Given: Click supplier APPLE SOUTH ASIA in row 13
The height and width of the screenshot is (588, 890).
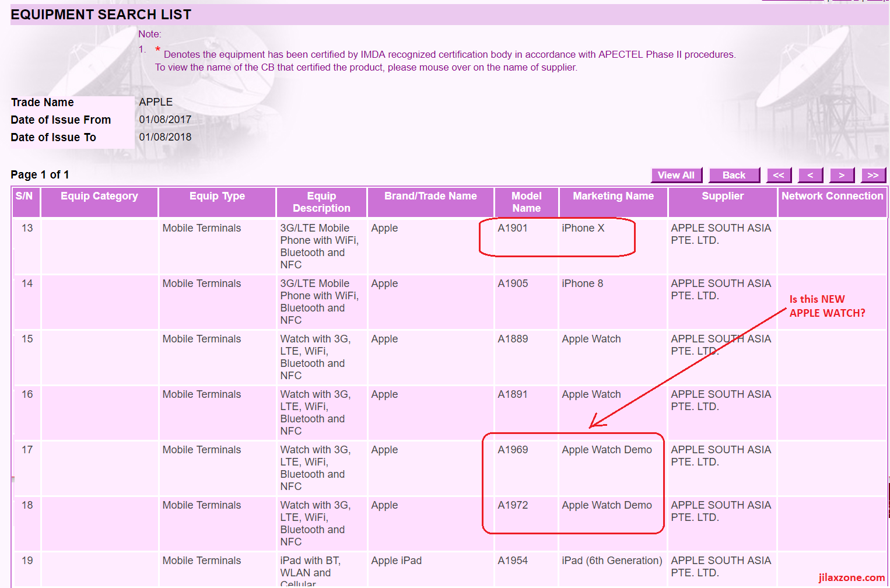Looking at the screenshot, I should (x=721, y=234).
